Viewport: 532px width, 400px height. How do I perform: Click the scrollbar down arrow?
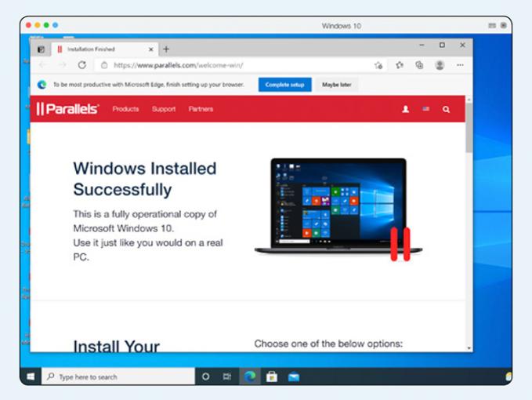(x=469, y=348)
